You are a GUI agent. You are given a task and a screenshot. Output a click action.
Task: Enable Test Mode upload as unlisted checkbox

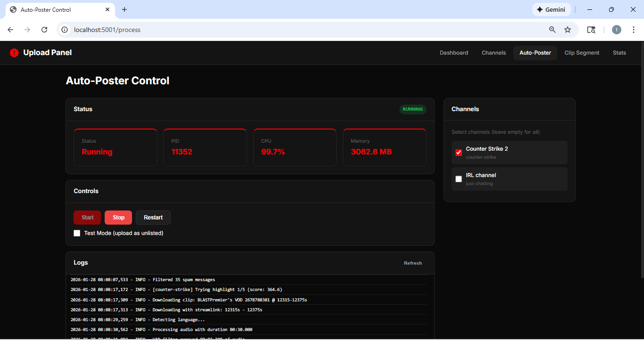click(77, 233)
